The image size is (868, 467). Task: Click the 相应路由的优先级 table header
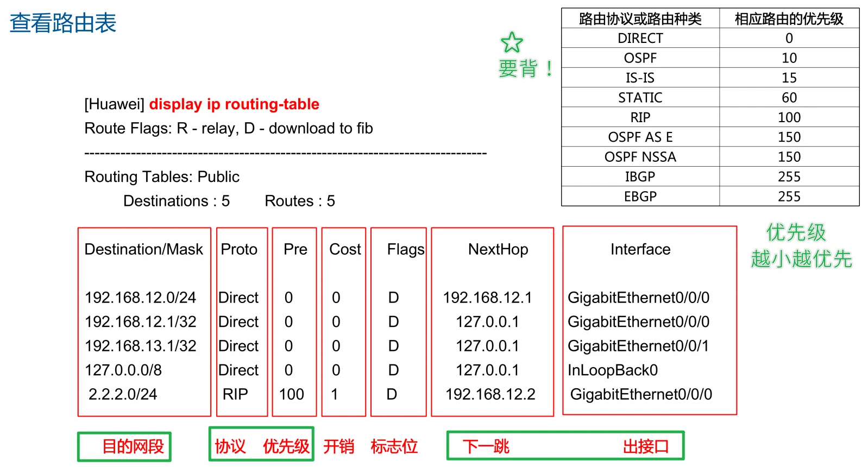[789, 19]
